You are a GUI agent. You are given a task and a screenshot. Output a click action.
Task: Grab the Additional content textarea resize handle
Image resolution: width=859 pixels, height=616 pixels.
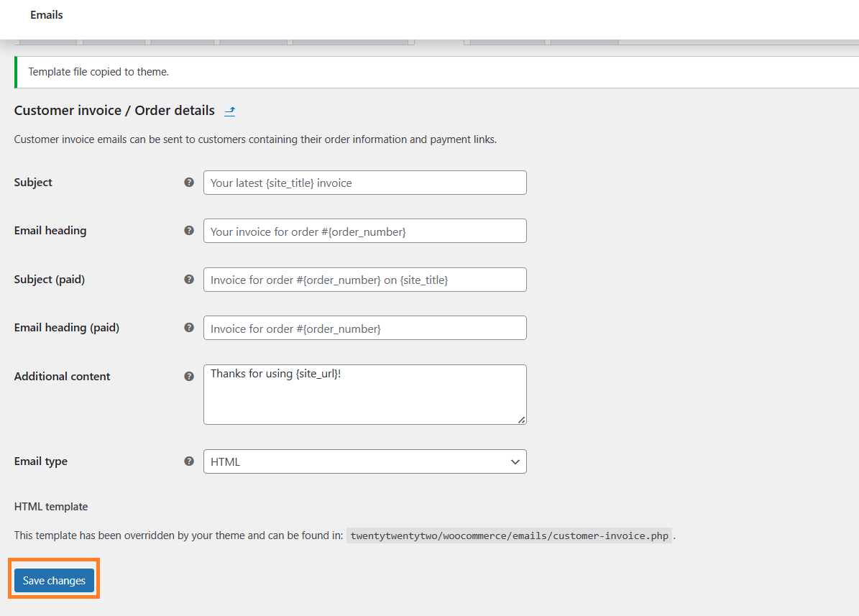point(522,420)
